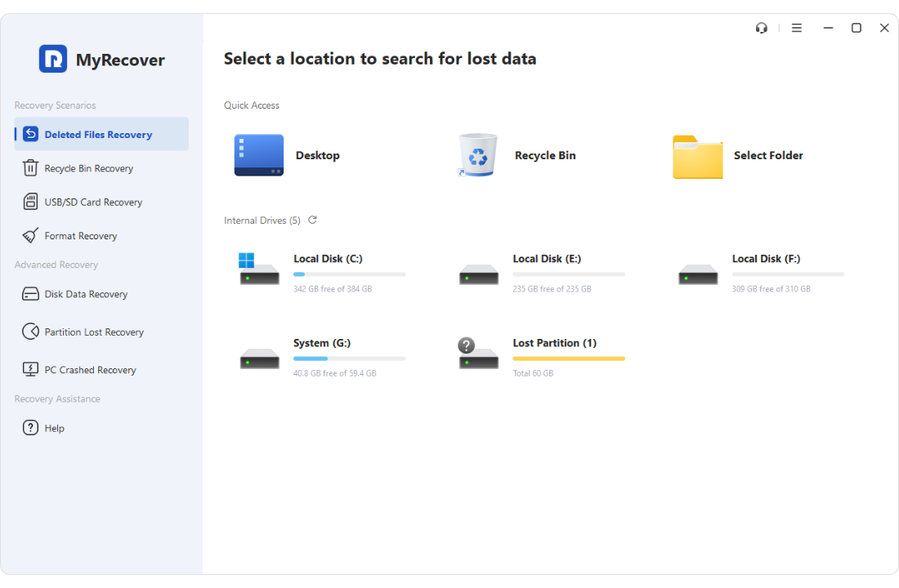Select Partition Lost Recovery item
Viewport: 899px width, 588px height.
pyautogui.click(x=93, y=332)
